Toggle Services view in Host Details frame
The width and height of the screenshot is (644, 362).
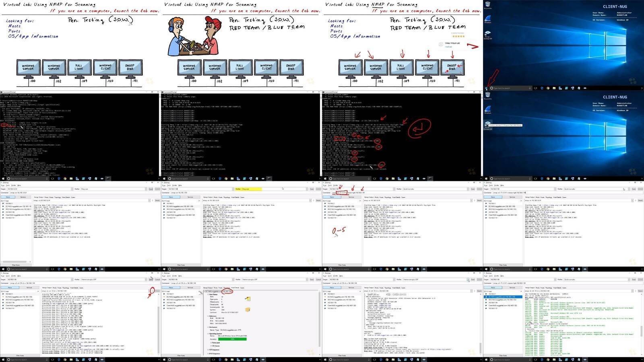190,288
